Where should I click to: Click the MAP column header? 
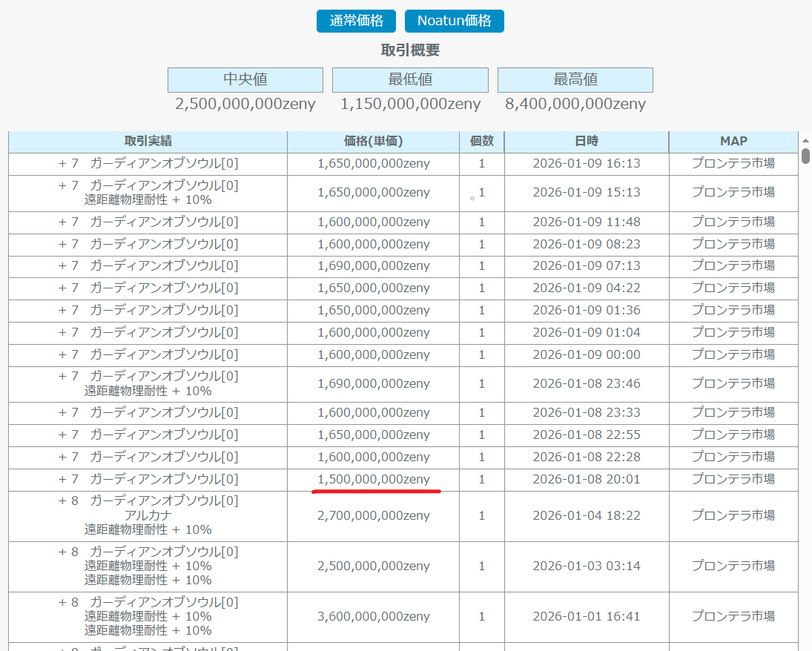[x=733, y=142]
